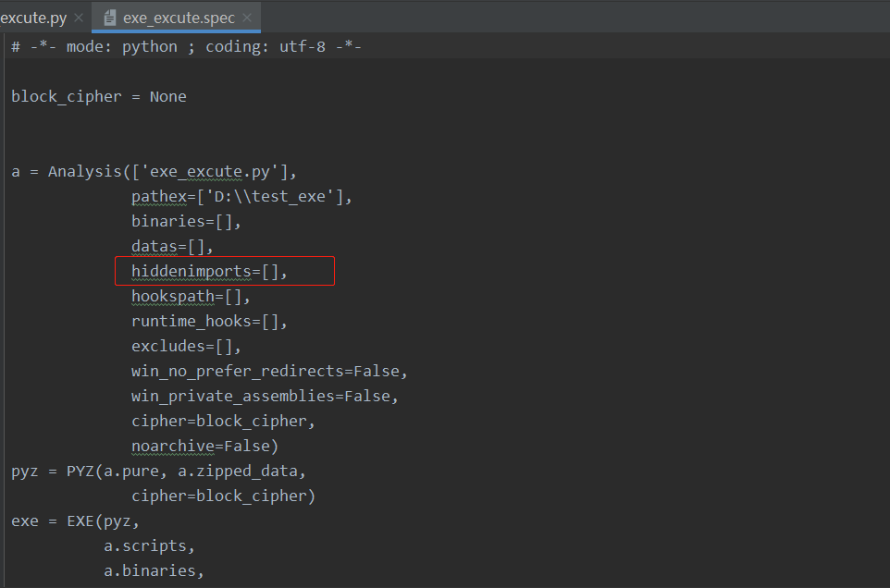
Task: Click the excludes=[] line
Action: (x=186, y=346)
